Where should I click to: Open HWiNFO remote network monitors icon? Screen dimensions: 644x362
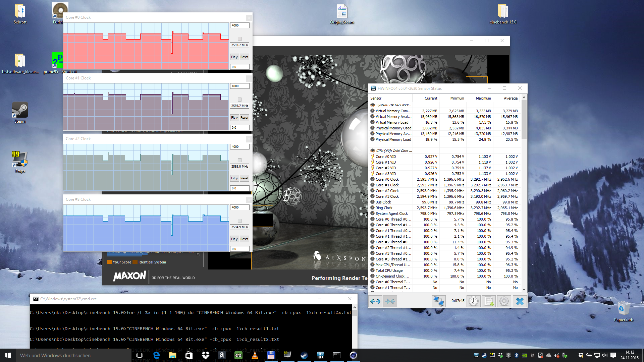coord(438,301)
